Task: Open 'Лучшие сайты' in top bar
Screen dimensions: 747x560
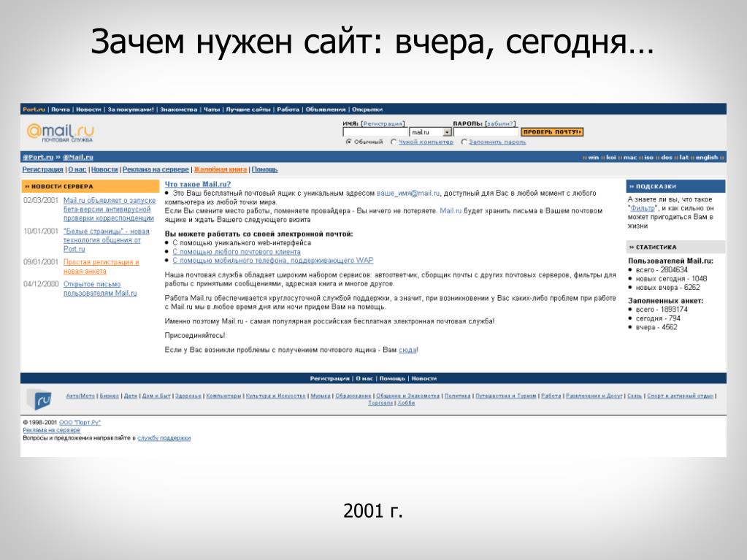Action: (248, 110)
